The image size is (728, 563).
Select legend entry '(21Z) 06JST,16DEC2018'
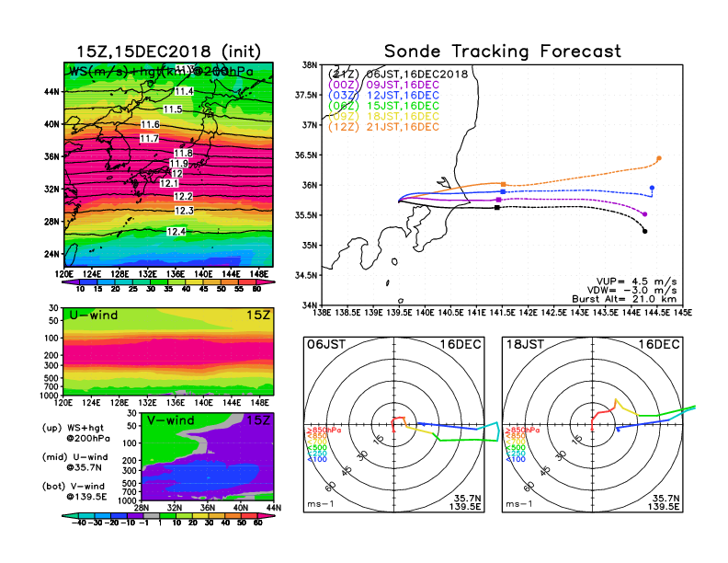(x=398, y=74)
